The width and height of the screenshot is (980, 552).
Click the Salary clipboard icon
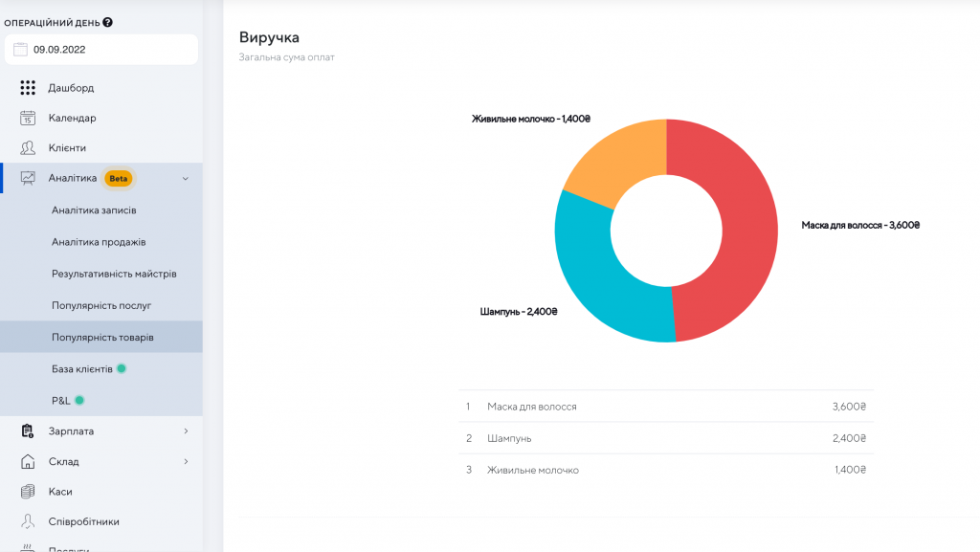click(x=28, y=431)
